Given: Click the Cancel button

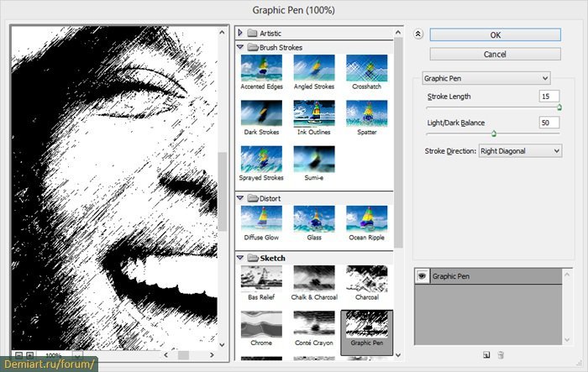Looking at the screenshot, I should (x=495, y=54).
